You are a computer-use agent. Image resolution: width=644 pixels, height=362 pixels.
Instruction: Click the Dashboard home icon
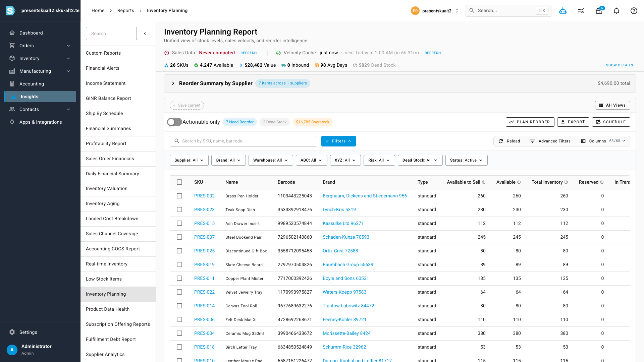12,33
